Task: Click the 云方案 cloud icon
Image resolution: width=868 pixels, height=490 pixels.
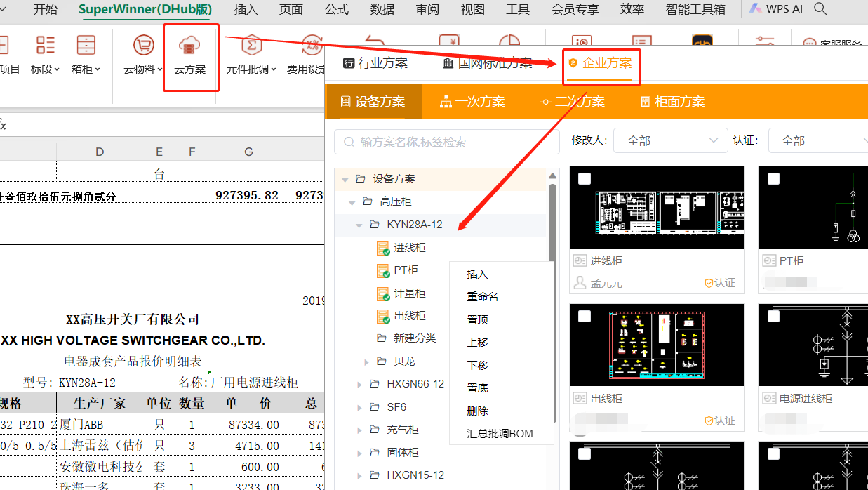Action: tap(191, 46)
